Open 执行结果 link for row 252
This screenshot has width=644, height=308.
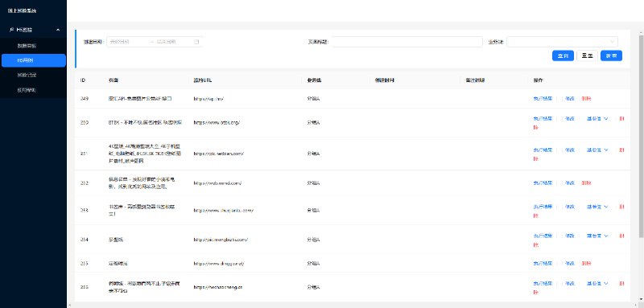543,183
